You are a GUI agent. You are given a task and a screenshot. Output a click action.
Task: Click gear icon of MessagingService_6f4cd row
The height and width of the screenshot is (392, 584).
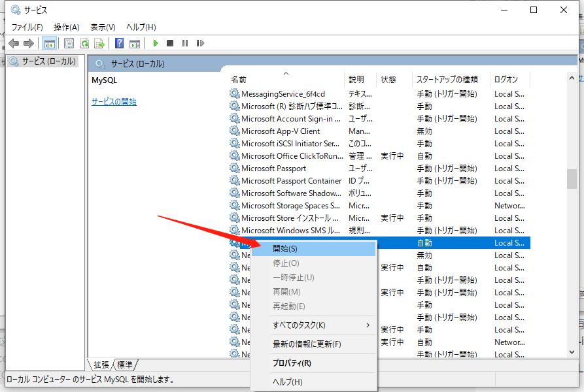(x=234, y=93)
